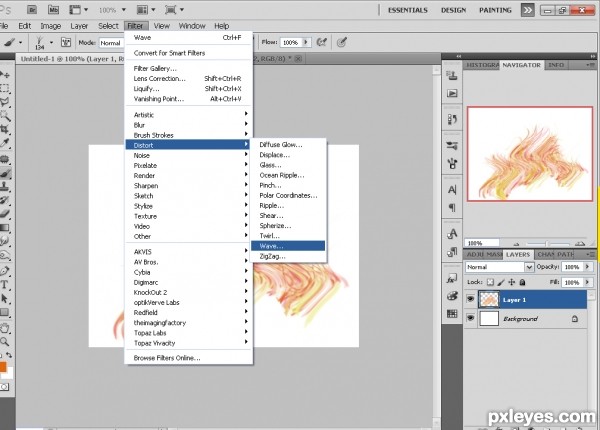
Task: Open the Opacity slider arrow
Action: coord(588,267)
